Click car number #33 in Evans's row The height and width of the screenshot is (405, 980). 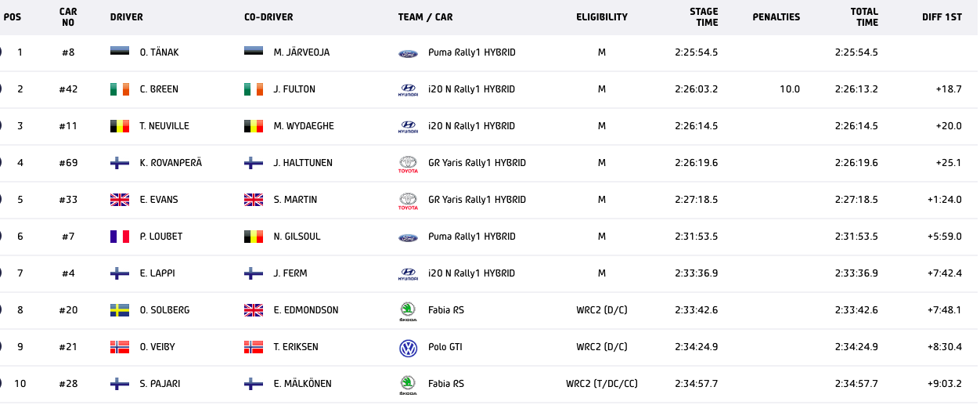coord(68,200)
